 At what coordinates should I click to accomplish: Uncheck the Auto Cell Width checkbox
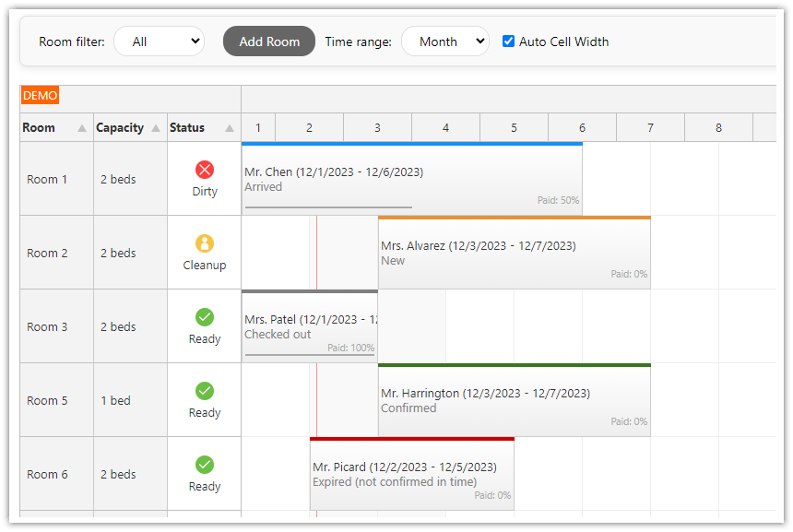point(508,41)
